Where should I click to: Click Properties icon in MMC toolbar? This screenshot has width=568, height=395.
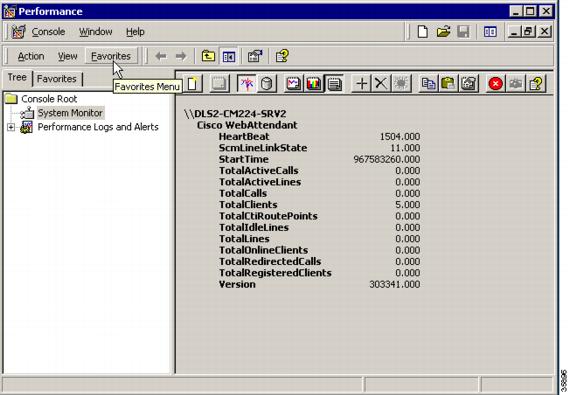coord(255,56)
